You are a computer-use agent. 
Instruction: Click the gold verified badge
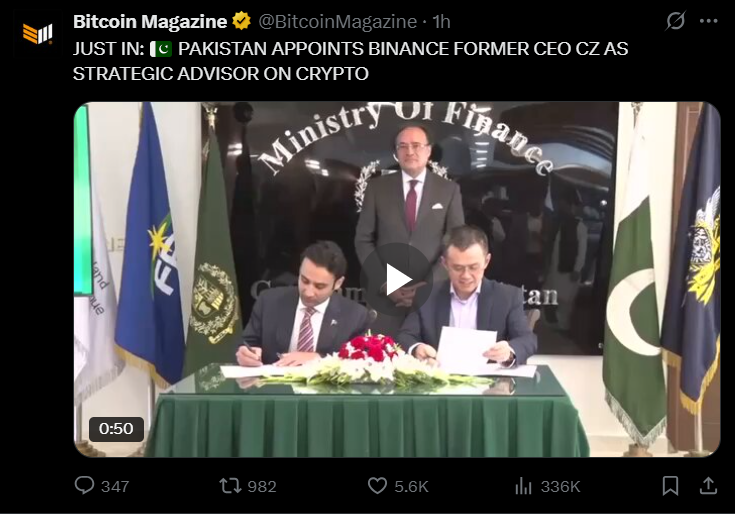click(x=241, y=21)
